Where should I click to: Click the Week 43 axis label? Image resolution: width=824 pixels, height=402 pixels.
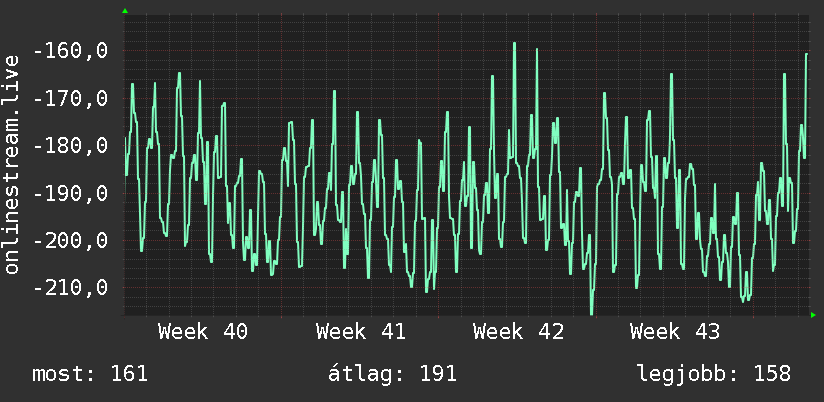point(676,332)
